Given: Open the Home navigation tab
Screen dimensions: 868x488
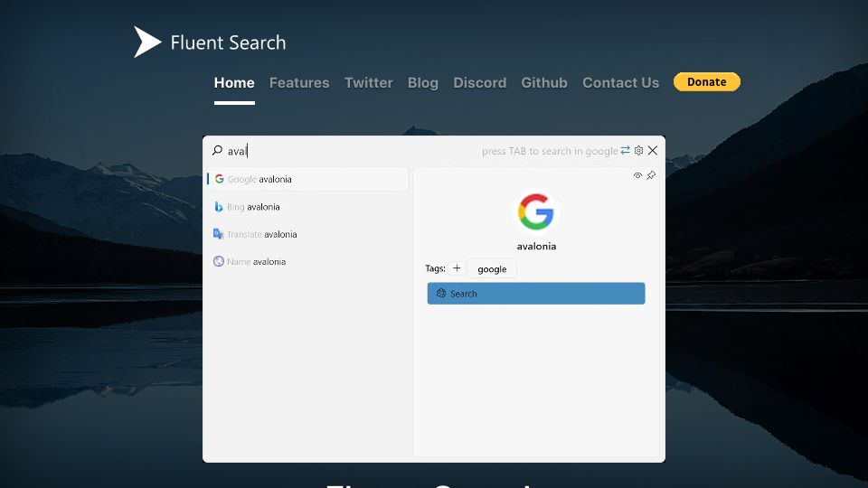Looking at the screenshot, I should (x=234, y=82).
